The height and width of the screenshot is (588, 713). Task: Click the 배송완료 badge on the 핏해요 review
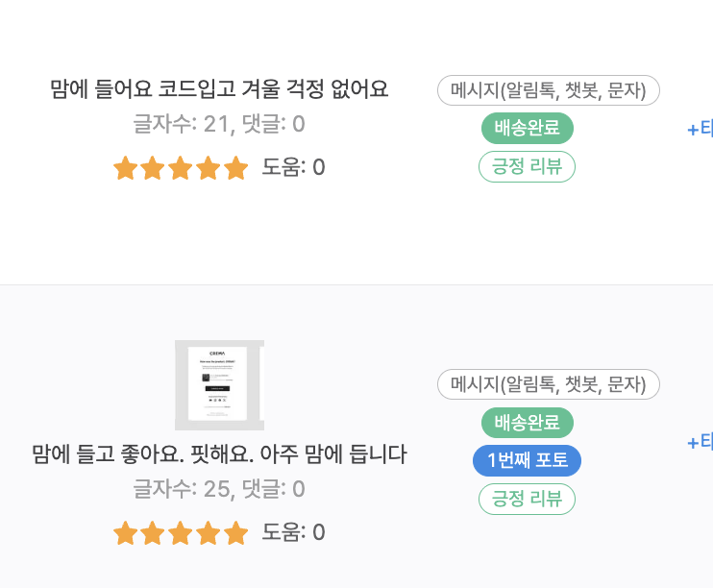(x=527, y=423)
